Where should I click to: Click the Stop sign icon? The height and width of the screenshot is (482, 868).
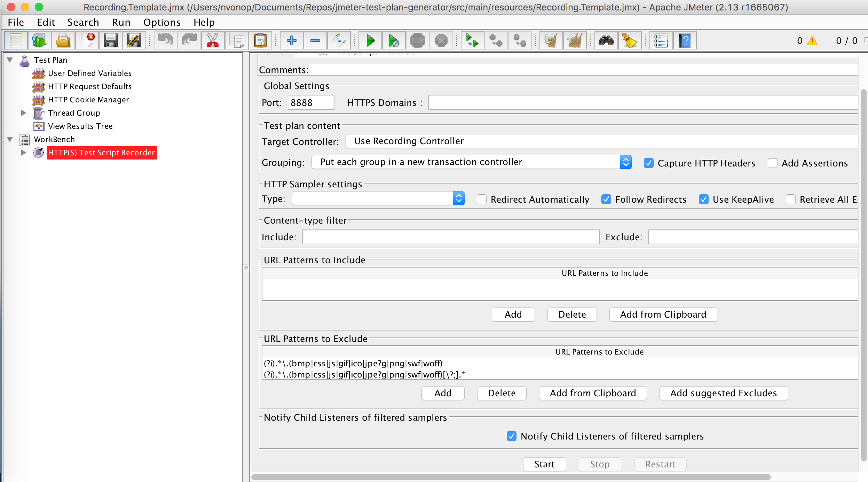[417, 41]
